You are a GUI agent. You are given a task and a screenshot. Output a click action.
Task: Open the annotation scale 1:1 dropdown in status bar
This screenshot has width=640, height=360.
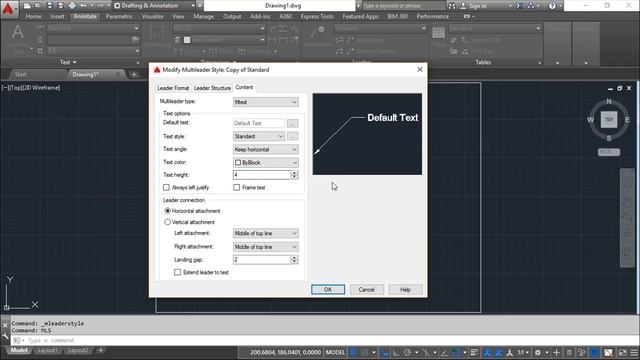pyautogui.click(x=523, y=352)
